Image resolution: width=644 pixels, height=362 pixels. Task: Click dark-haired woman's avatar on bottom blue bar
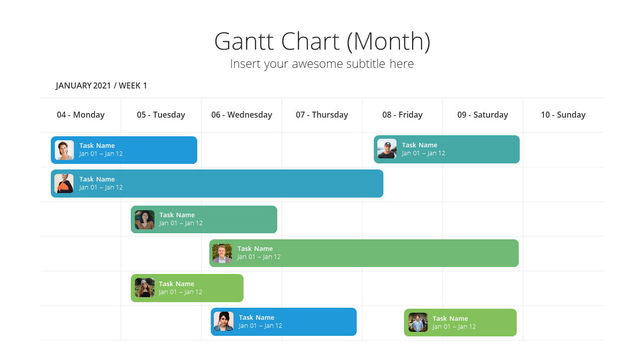click(223, 321)
